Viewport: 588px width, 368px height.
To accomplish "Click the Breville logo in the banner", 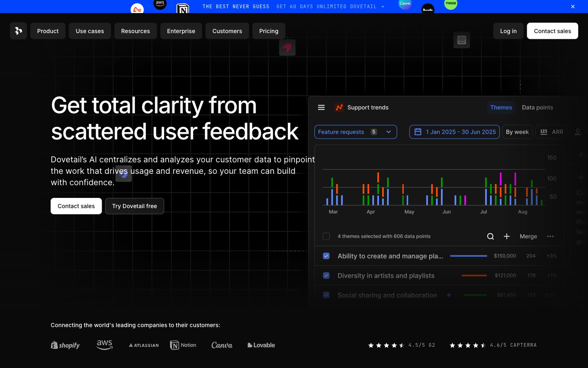I will 428,9.
